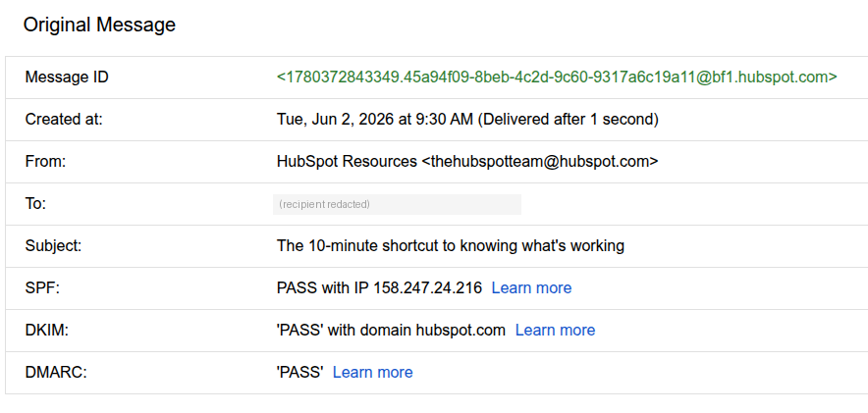
Task: Click the DKIM PASS domain text
Action: click(x=391, y=330)
